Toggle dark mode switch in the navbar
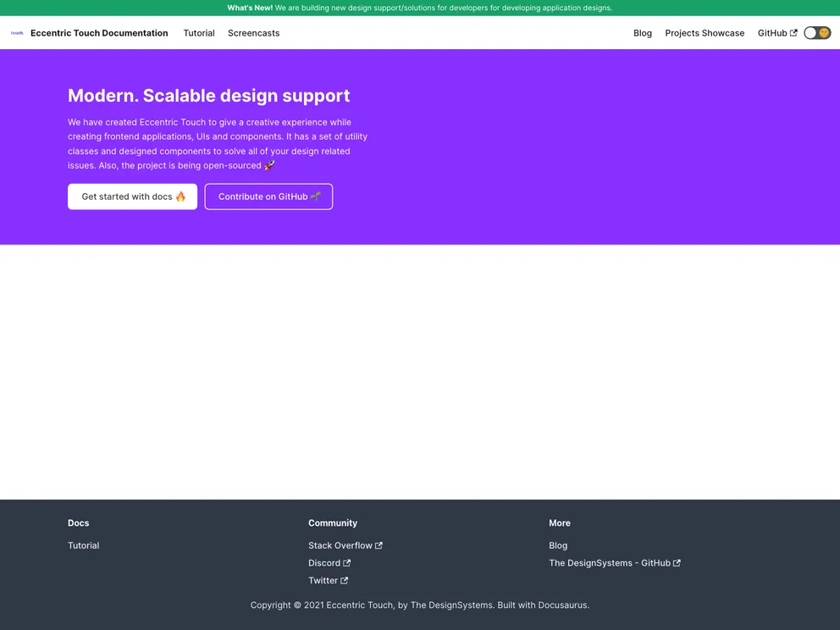This screenshot has width=840, height=630. (x=816, y=32)
